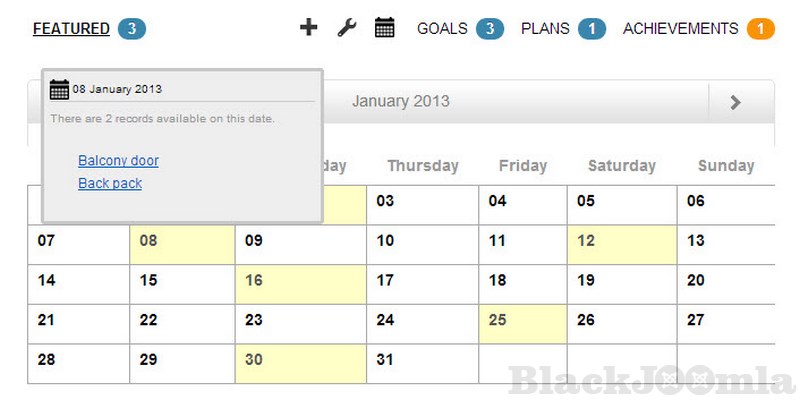The image size is (800, 400).
Task: Switch to the Goals tab
Action: [x=442, y=29]
